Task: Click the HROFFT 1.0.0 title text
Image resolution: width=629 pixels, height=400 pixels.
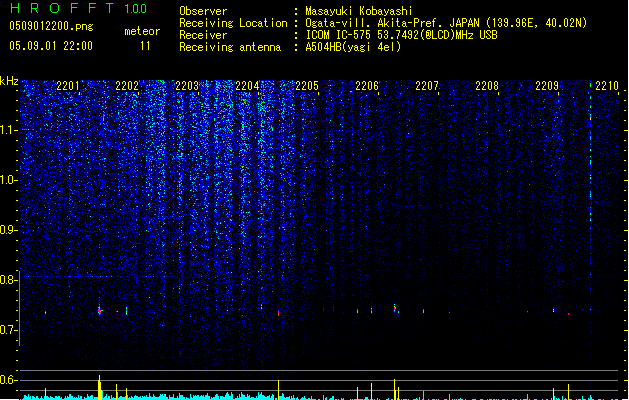Action: pyautogui.click(x=78, y=8)
